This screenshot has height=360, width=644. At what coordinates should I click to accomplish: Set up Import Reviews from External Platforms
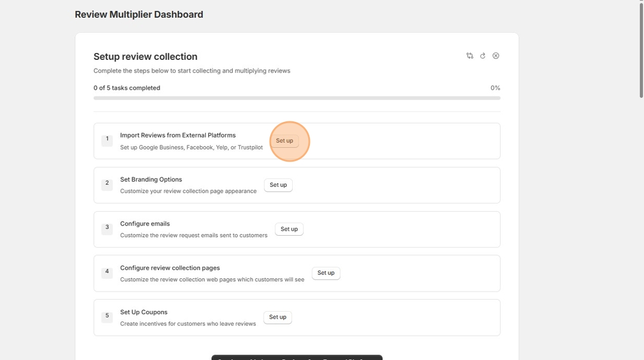point(284,140)
